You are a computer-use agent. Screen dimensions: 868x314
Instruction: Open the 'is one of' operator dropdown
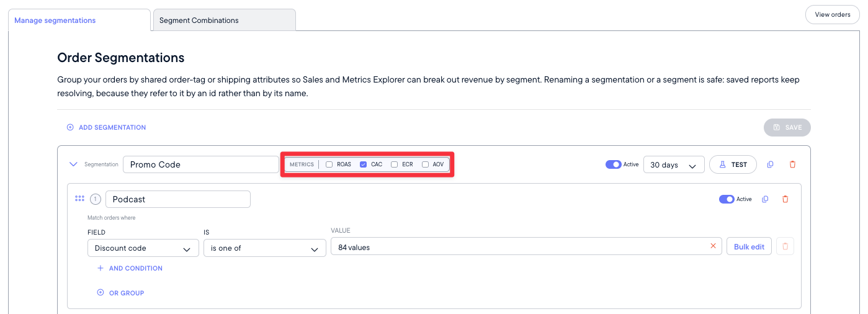point(265,248)
